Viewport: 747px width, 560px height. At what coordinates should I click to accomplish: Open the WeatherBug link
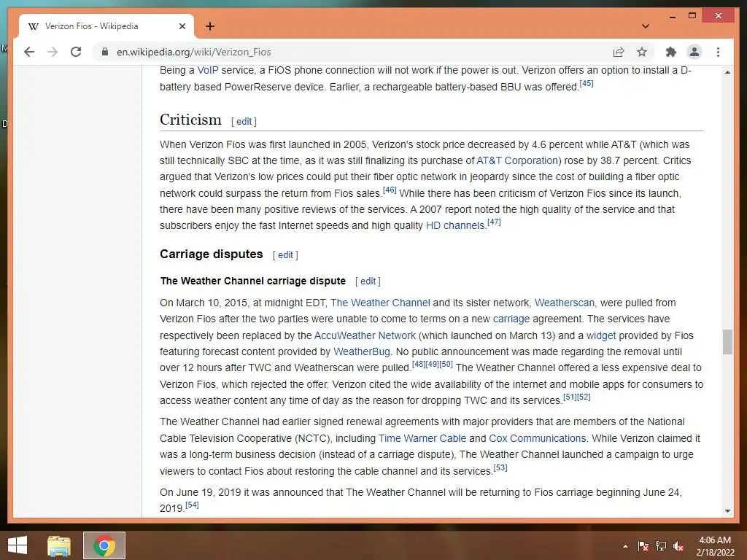362,351
